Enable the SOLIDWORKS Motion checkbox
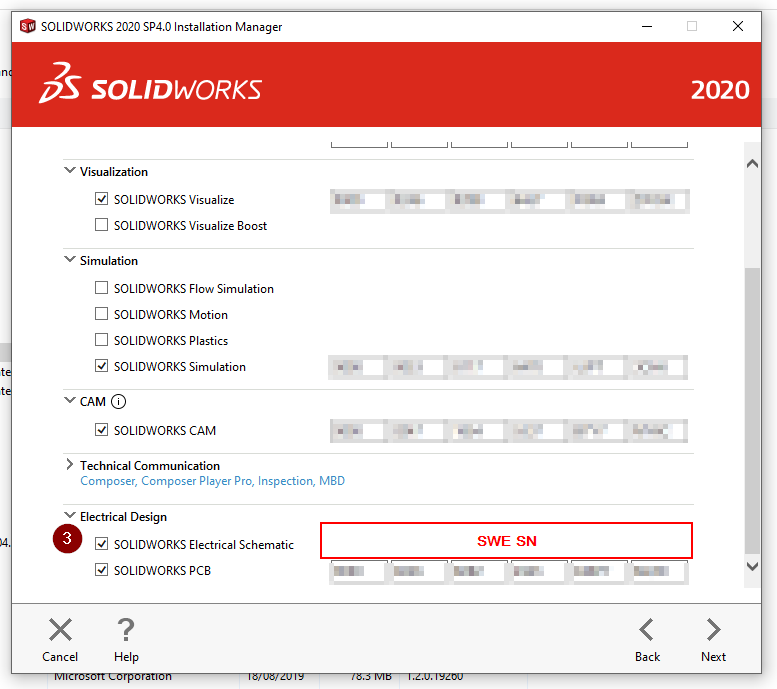Image resolution: width=777 pixels, height=689 pixels. 101,315
